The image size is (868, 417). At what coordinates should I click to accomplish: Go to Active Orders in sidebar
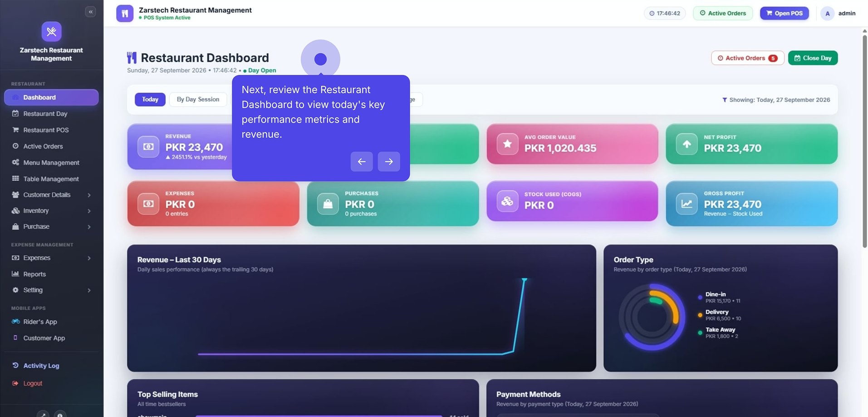tap(51, 146)
